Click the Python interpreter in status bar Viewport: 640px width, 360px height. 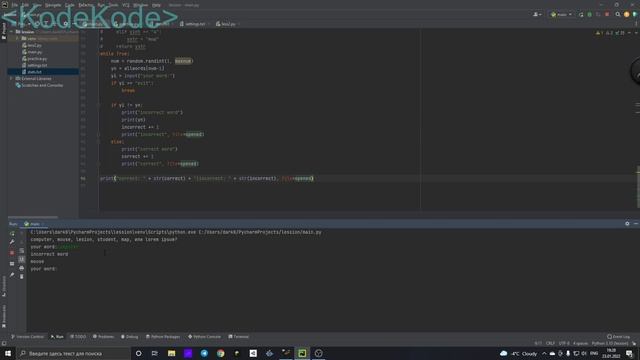tap(610, 343)
